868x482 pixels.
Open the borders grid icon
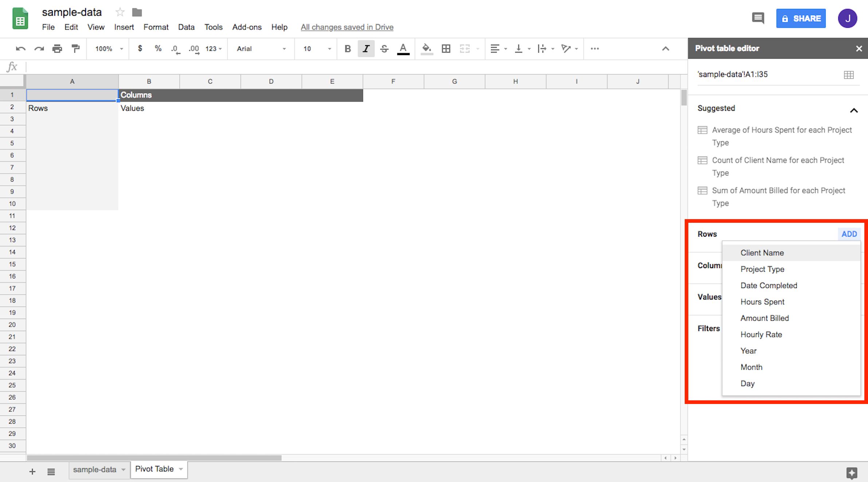coord(446,48)
